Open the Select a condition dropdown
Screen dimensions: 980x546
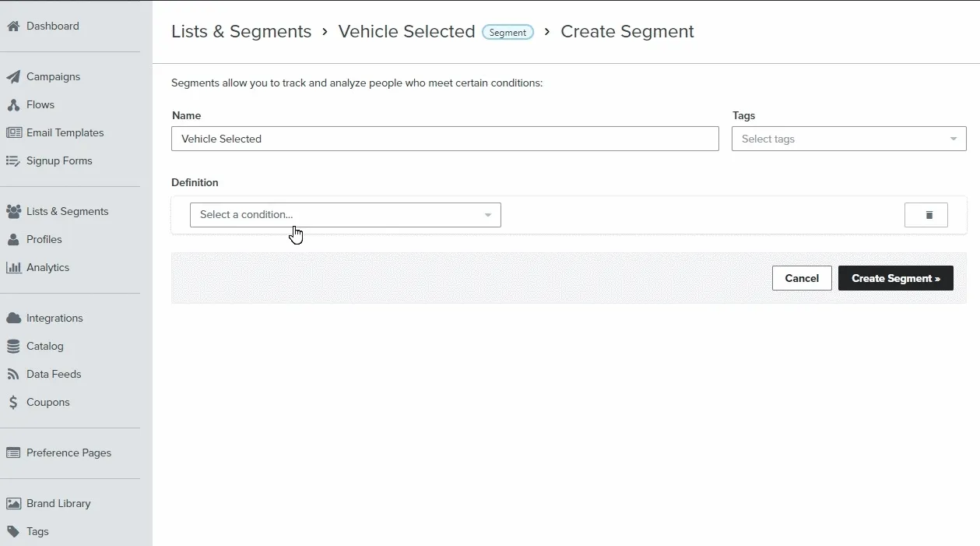click(x=345, y=215)
